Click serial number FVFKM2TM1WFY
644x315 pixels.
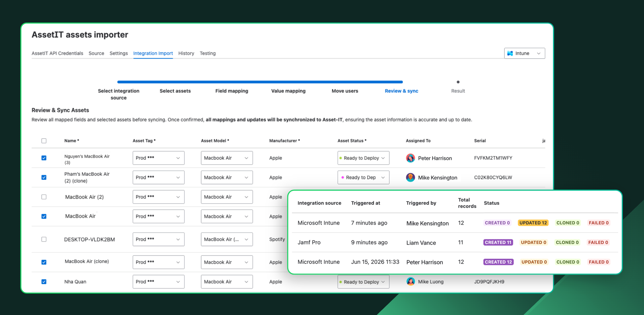[493, 158]
